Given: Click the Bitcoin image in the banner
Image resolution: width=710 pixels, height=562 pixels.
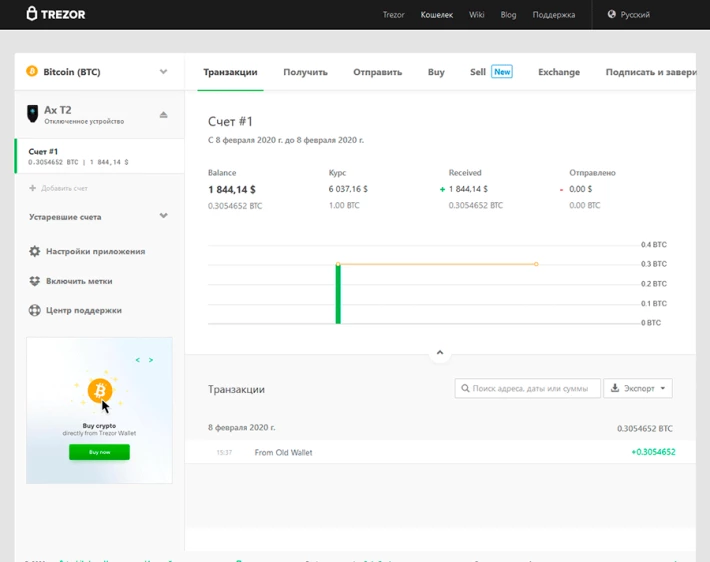Looking at the screenshot, I should click(x=100, y=390).
